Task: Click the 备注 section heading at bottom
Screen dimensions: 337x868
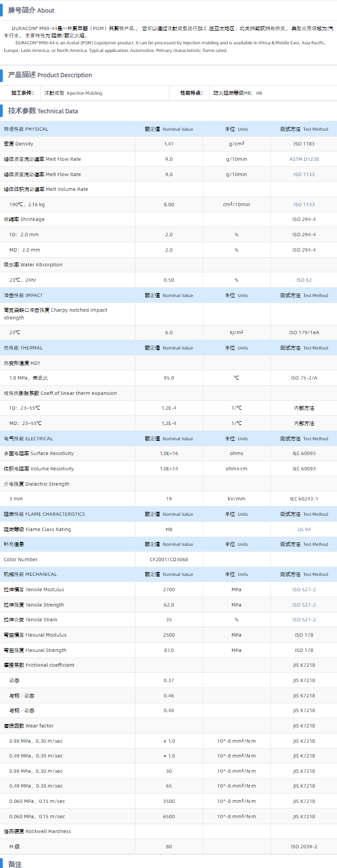Action: click(x=15, y=864)
